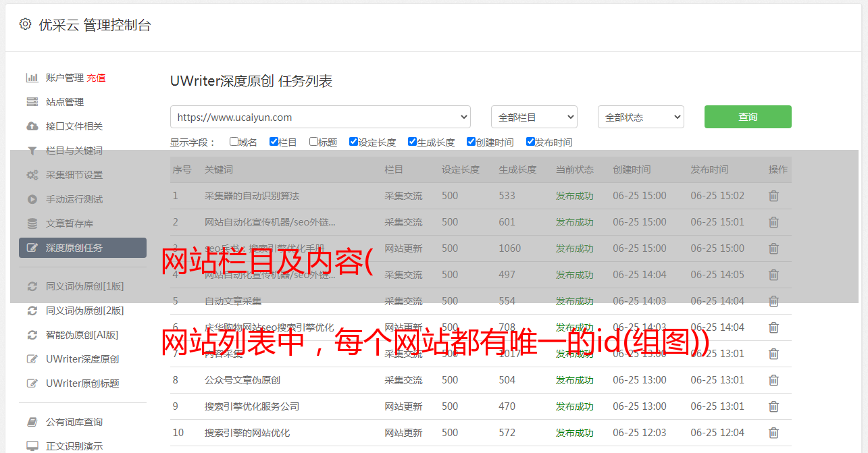The width and height of the screenshot is (868, 453).
Task: Open 深度原创任务 menu item
Action: coord(82,248)
